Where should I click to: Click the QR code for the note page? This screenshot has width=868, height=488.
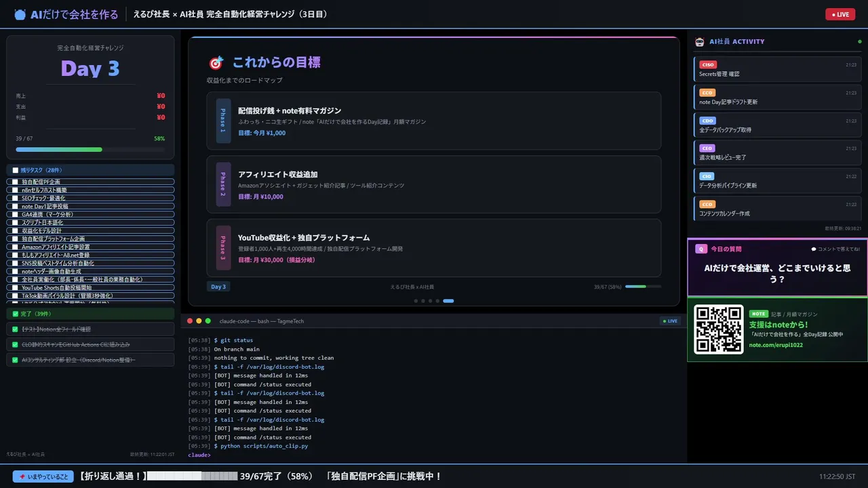click(719, 329)
